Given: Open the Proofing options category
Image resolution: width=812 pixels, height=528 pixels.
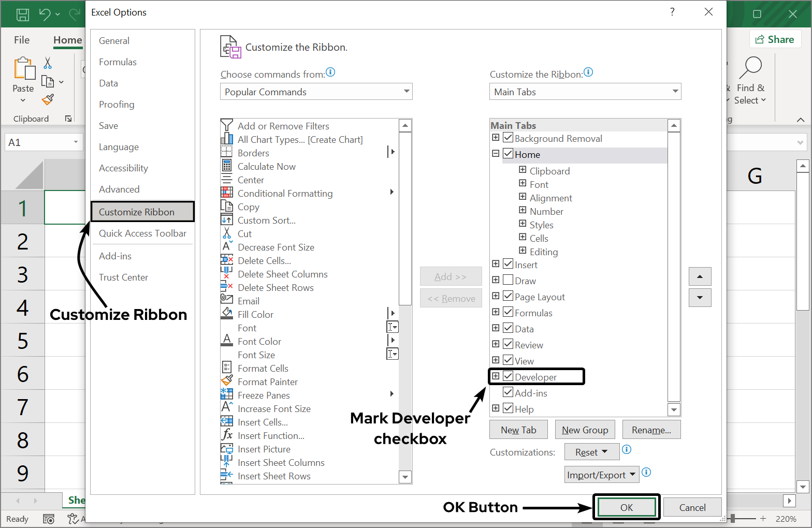Looking at the screenshot, I should click(142, 105).
